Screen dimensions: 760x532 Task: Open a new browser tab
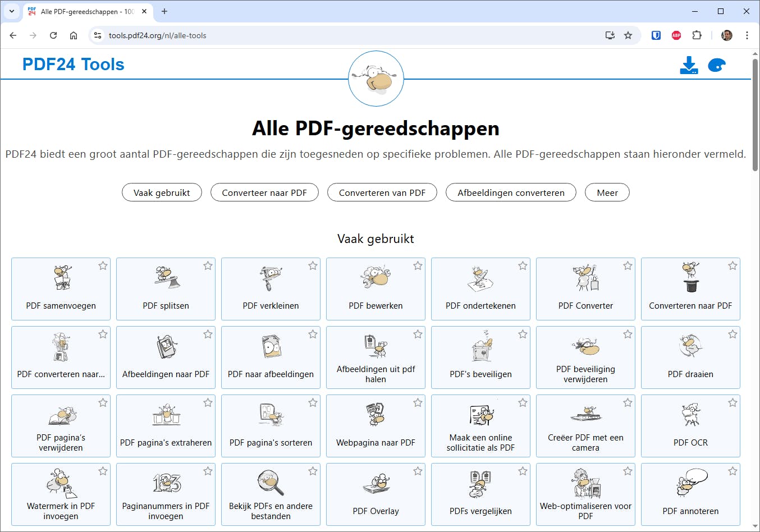164,11
